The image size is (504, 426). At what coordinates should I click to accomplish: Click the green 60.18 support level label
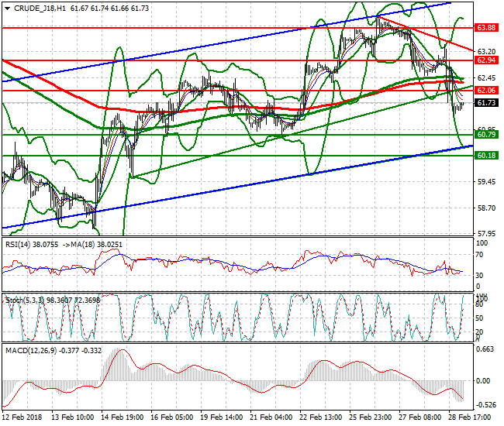pos(486,156)
